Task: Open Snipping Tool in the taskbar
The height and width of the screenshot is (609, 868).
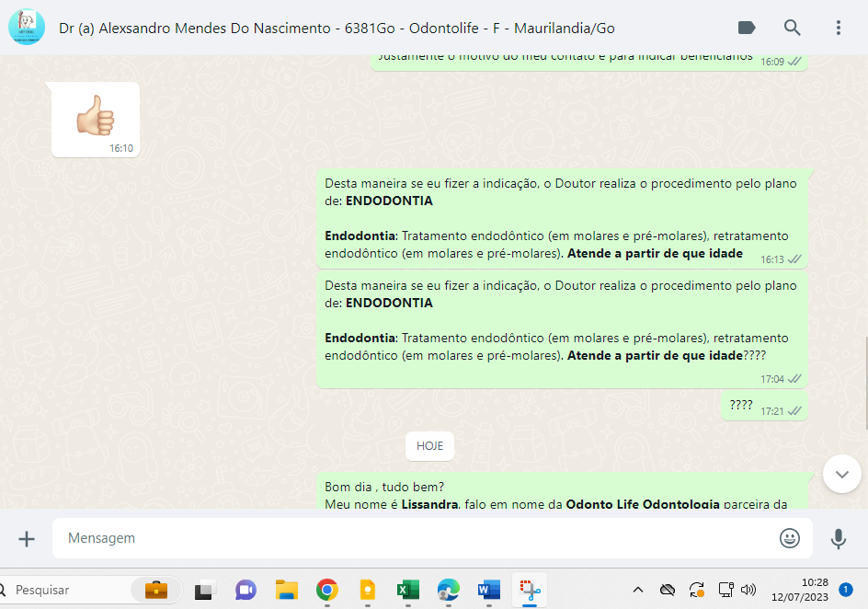Action: pos(530,591)
